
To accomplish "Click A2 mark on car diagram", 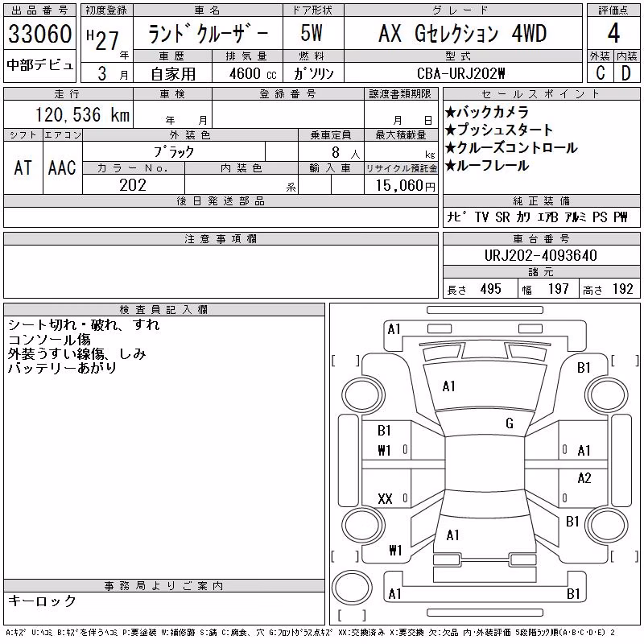I will click(584, 478).
